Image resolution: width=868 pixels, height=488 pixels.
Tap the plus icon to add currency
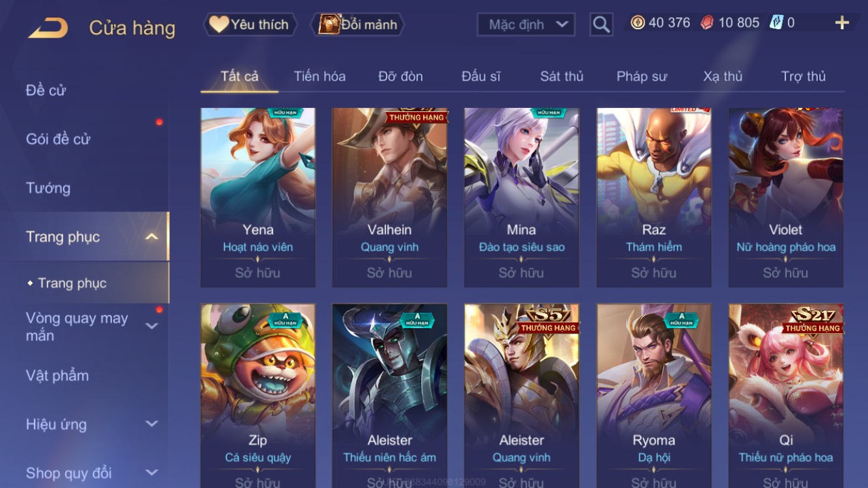click(842, 23)
